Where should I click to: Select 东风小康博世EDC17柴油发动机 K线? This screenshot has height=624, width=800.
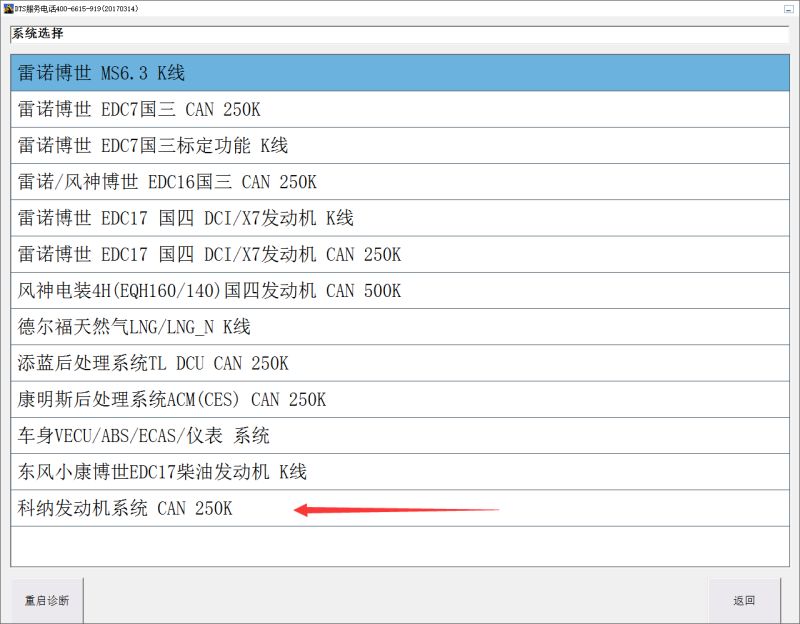coord(400,472)
